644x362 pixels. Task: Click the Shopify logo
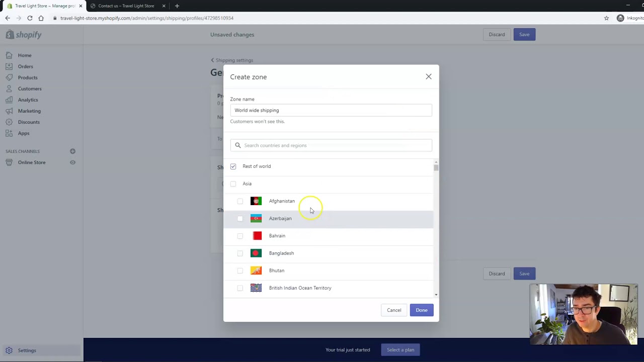click(24, 35)
